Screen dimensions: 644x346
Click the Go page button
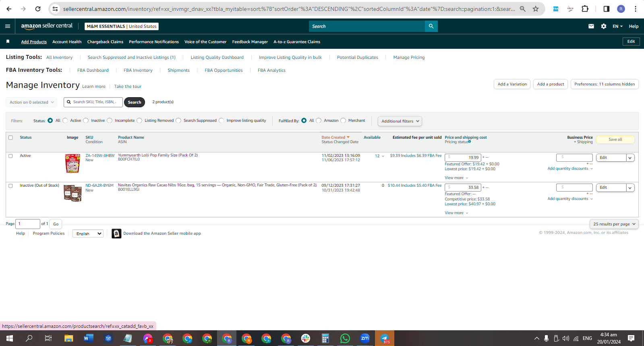[x=56, y=224]
